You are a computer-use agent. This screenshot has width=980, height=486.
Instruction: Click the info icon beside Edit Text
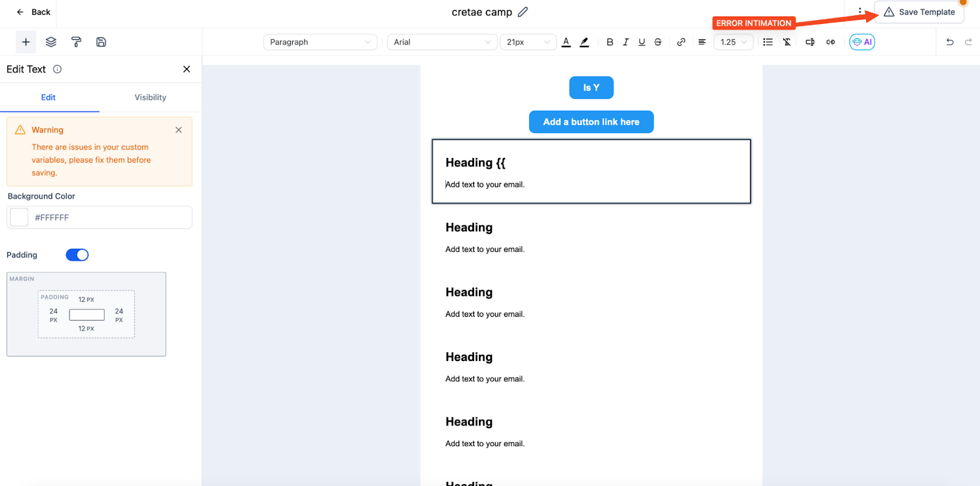point(58,69)
